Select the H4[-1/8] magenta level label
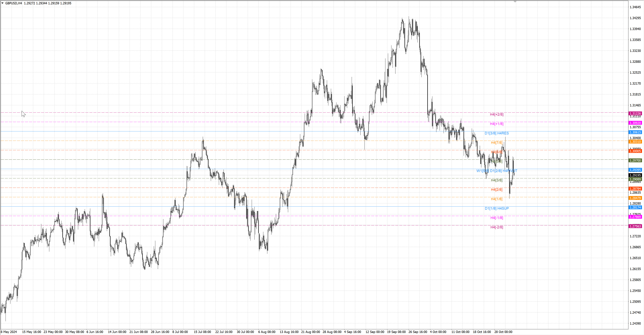Viewport: 644px width, 335px height. click(x=496, y=218)
